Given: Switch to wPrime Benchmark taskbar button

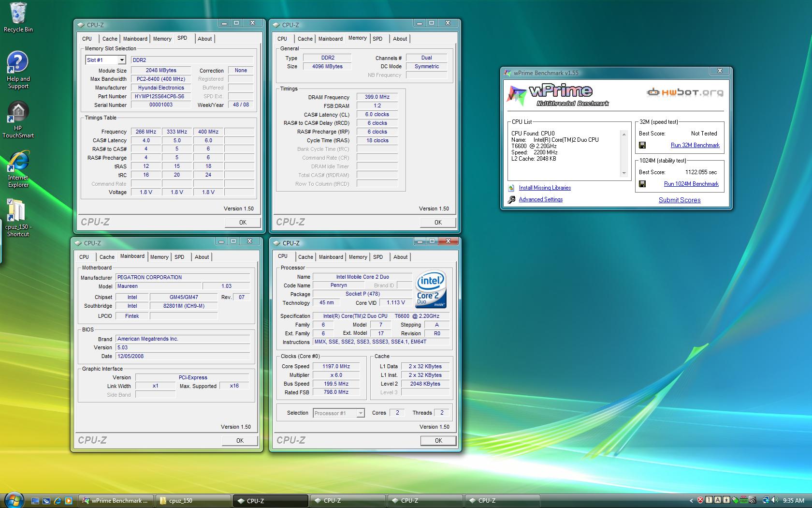Looking at the screenshot, I should (x=116, y=501).
